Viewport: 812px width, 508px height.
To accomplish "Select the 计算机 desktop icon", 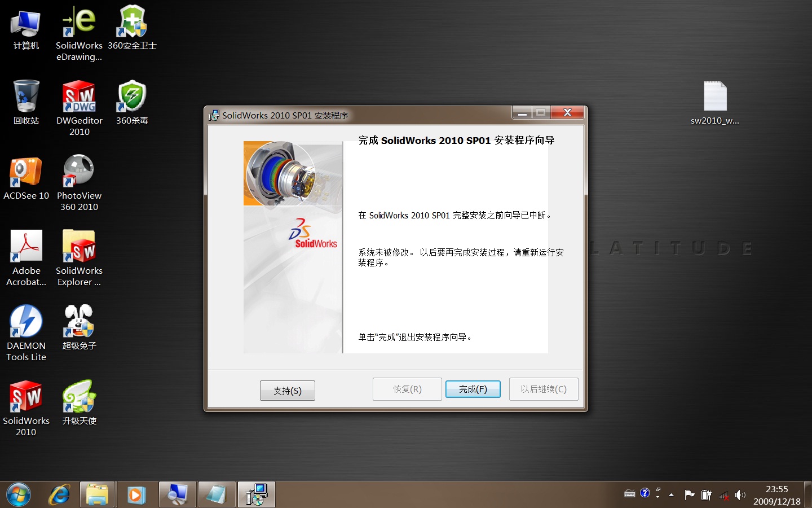I will pos(26,30).
